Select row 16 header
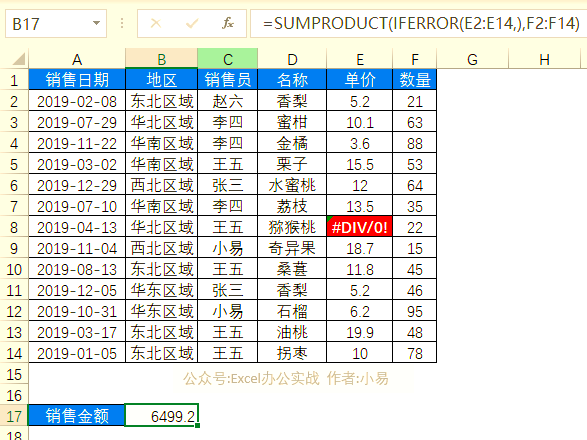Image resolution: width=587 pixels, height=440 pixels. point(14,394)
